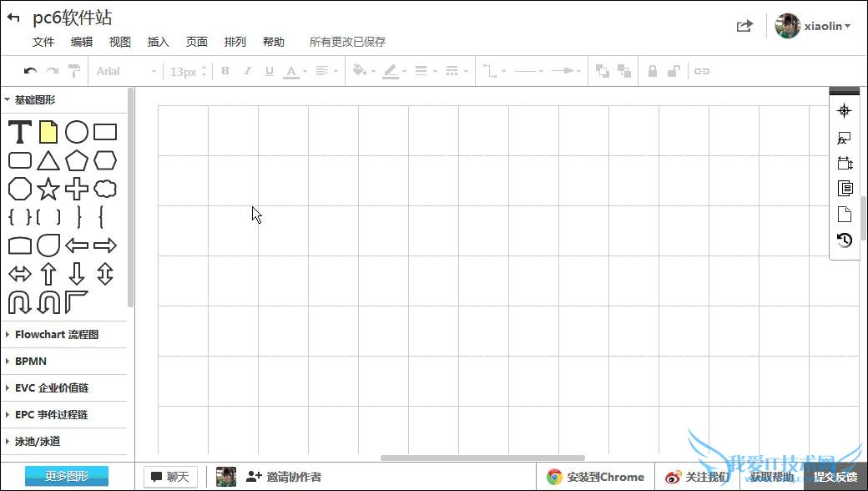Toggle bold formatting
This screenshot has height=491, width=868.
point(225,71)
